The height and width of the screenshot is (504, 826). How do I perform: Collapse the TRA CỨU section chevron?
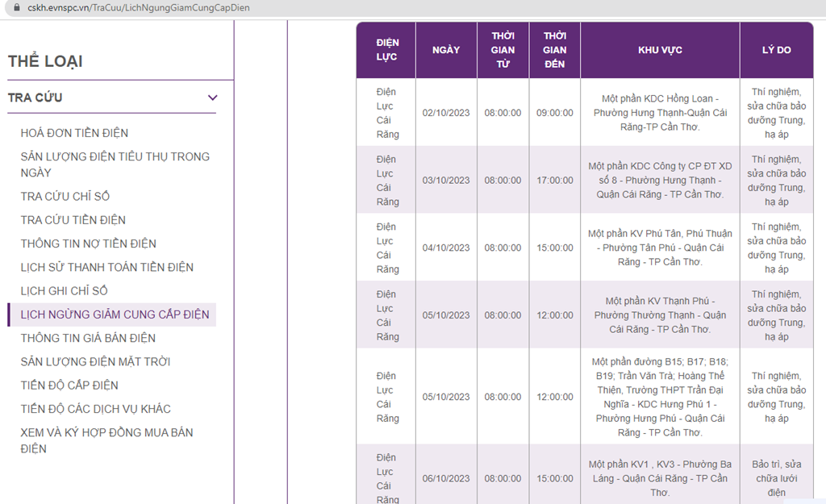pyautogui.click(x=212, y=98)
